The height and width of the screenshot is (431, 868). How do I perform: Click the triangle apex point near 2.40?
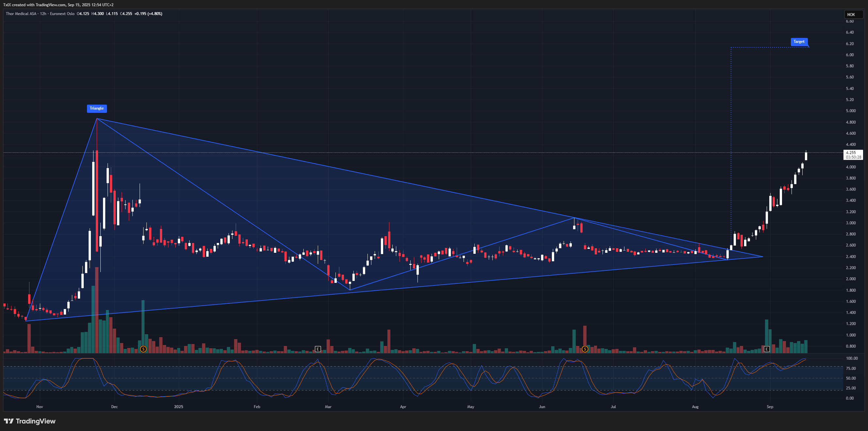(x=762, y=257)
